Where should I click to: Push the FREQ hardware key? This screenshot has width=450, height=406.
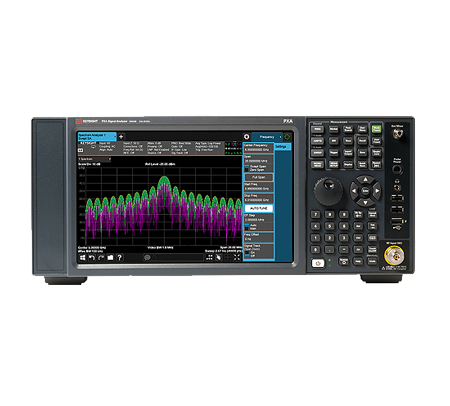pos(317,129)
